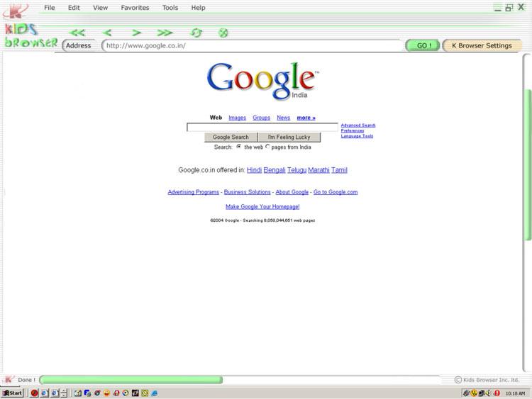Click the address URL field

(253, 45)
